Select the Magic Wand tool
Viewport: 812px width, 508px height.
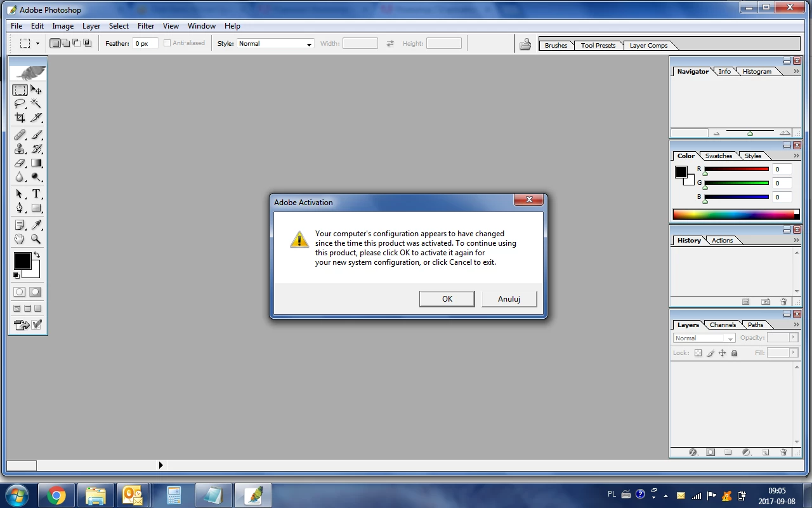pos(36,104)
